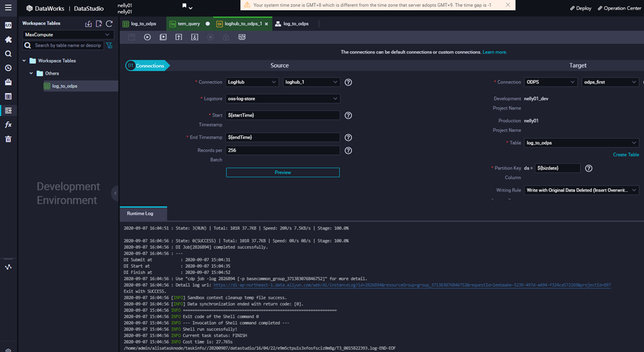Select log_to_odps table in tree
Viewport: 644px width, 352px height.
[65, 86]
